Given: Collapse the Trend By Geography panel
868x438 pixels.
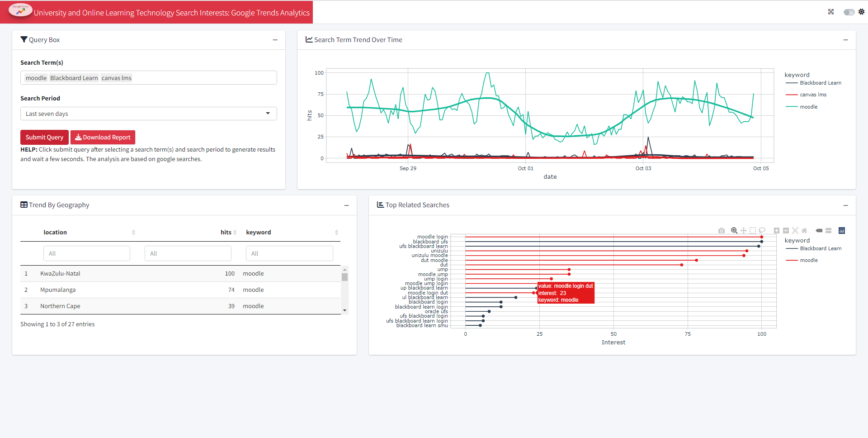Looking at the screenshot, I should (346, 205).
